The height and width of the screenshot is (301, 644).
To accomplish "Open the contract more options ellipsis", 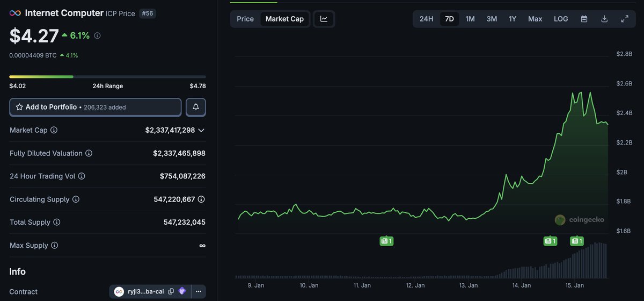I will pyautogui.click(x=199, y=291).
